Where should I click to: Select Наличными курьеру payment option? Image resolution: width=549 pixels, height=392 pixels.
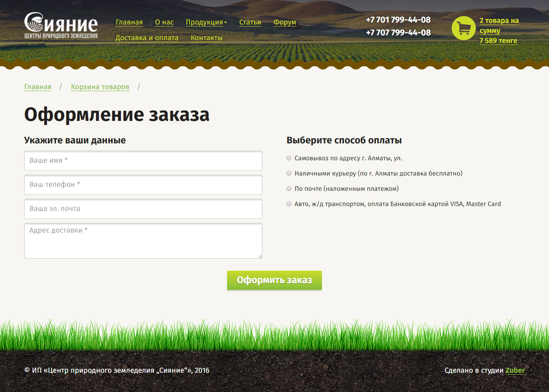(x=289, y=174)
